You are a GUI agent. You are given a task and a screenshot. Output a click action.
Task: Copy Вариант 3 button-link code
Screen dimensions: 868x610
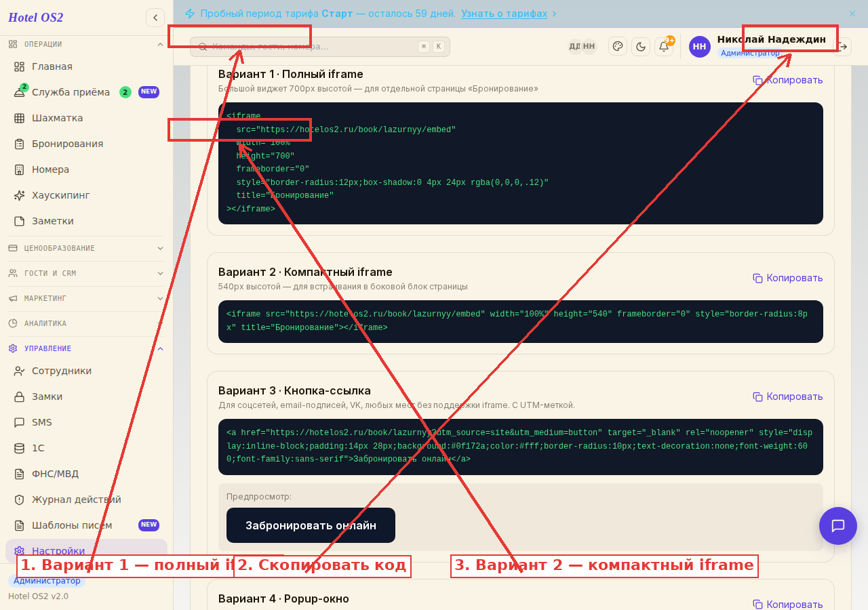pos(787,396)
